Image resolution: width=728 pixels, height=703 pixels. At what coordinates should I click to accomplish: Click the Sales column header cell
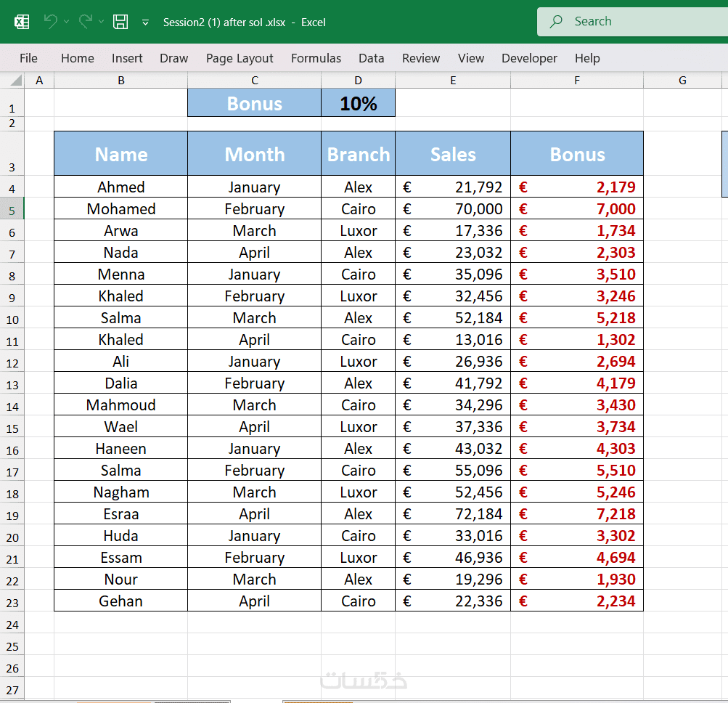point(453,154)
